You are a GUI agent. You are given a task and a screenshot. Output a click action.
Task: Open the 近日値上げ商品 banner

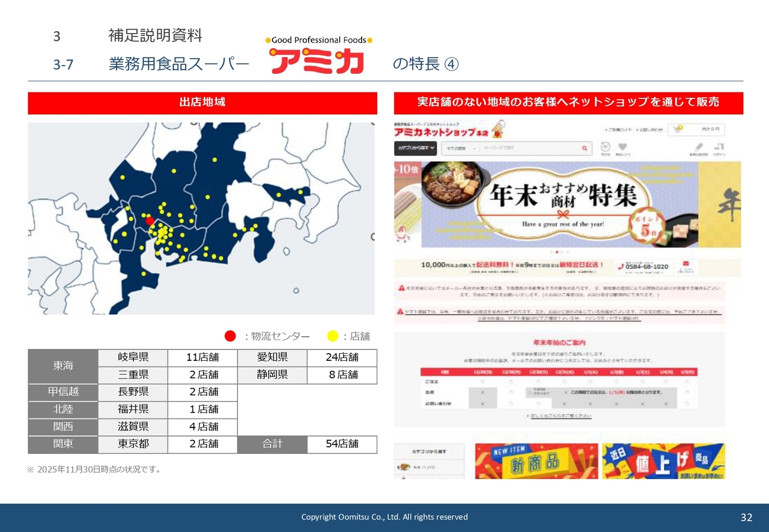pos(663,461)
